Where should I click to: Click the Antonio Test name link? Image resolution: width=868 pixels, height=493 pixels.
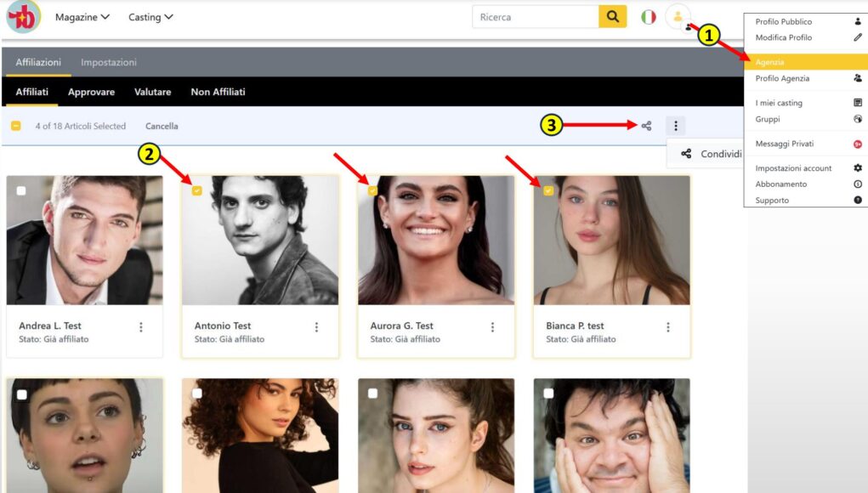tap(223, 326)
